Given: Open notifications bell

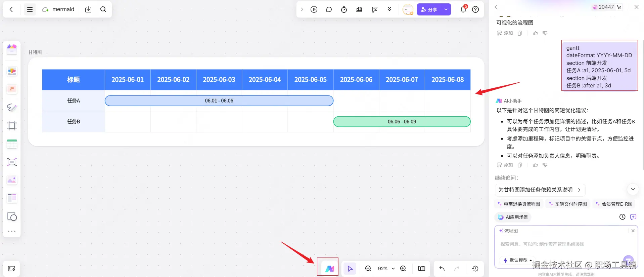Looking at the screenshot, I should [x=463, y=9].
